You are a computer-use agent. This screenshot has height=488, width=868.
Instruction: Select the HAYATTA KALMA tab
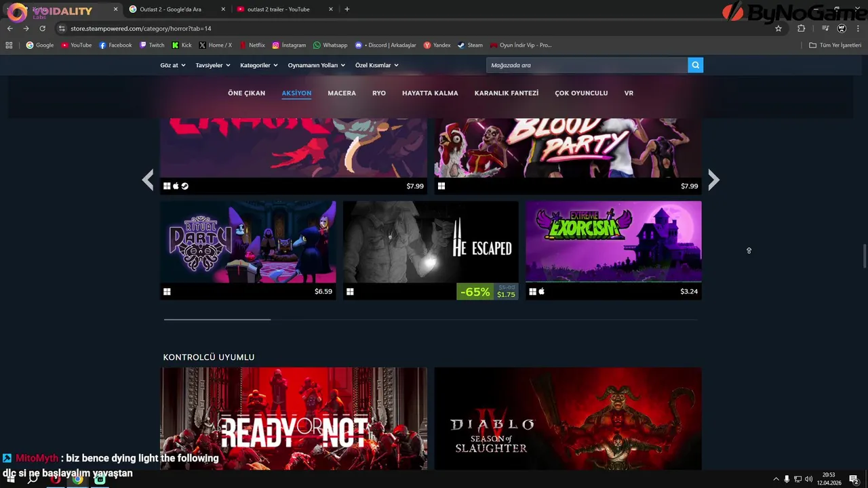pos(430,93)
